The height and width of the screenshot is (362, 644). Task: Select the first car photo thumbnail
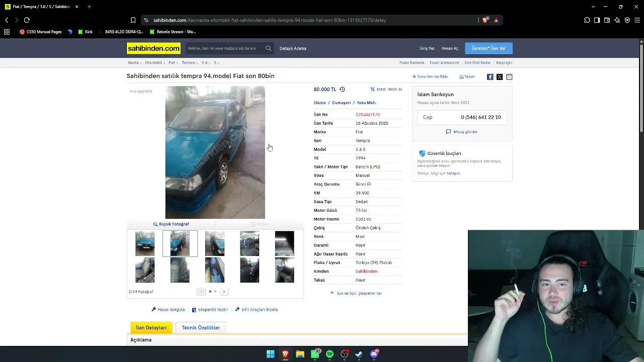pyautogui.click(x=145, y=243)
